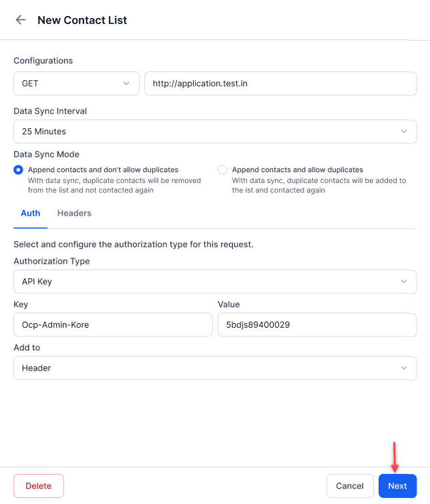
Task: Select 'Append contacts and allow duplicates' radio
Action: click(222, 170)
